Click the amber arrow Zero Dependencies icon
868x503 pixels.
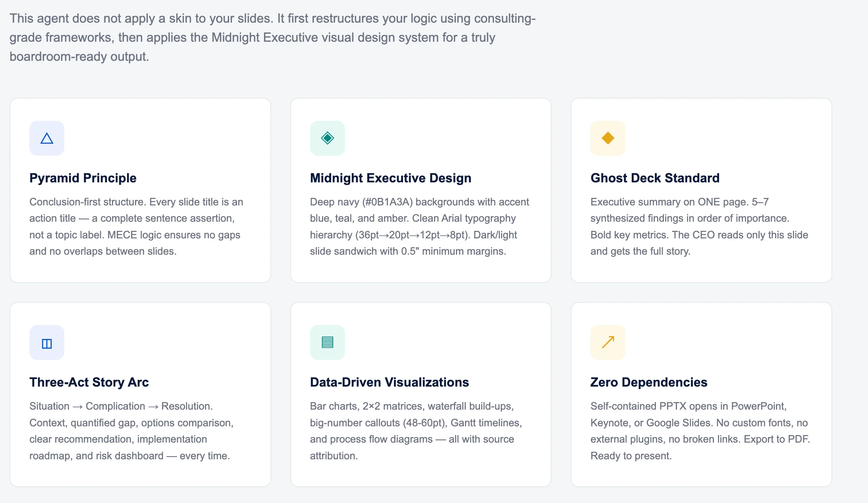click(608, 342)
